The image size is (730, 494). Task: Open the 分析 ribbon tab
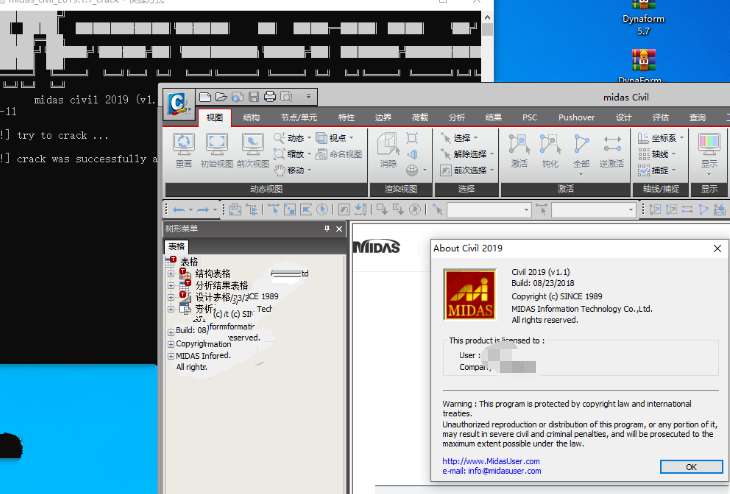[x=457, y=117]
